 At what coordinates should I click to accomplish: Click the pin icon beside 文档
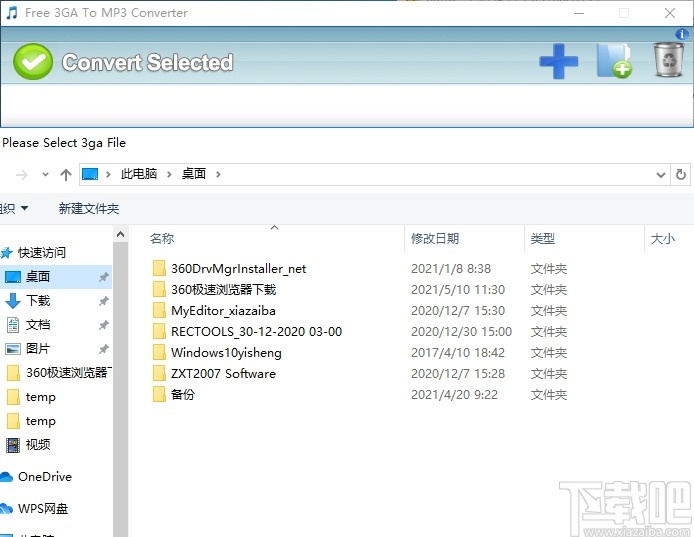tap(104, 325)
